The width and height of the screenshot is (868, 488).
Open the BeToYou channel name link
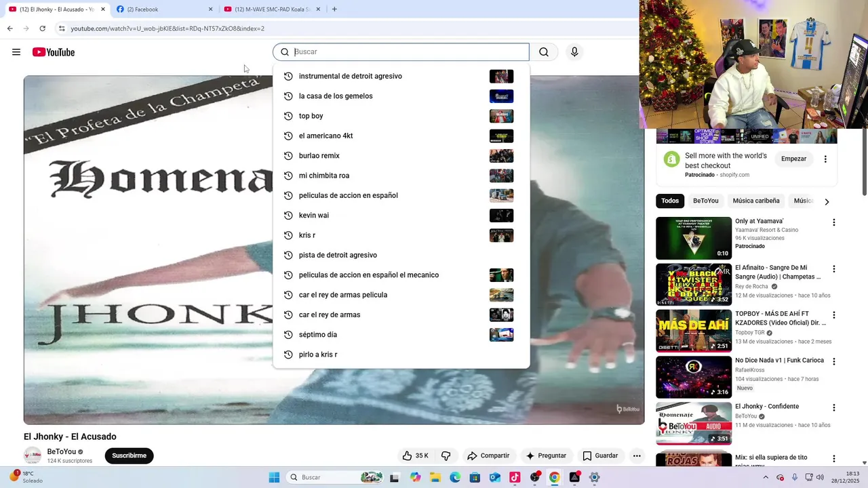(x=62, y=451)
